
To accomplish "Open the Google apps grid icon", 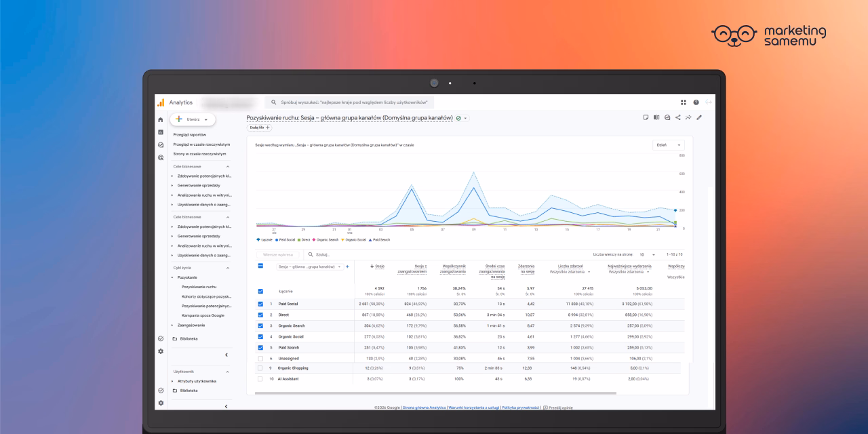I will pos(684,102).
